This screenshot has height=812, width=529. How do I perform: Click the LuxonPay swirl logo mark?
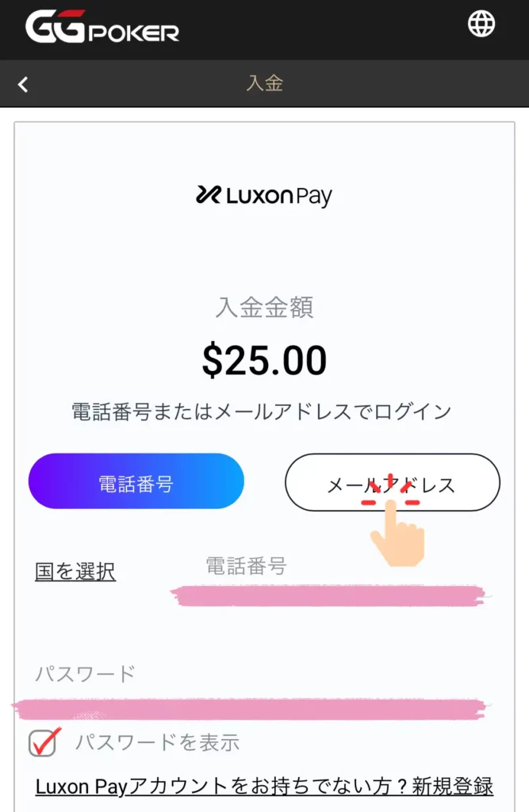click(x=209, y=195)
